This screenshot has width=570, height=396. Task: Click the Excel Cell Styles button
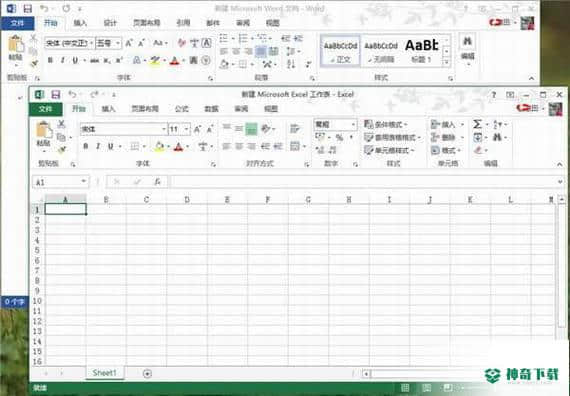click(x=389, y=150)
